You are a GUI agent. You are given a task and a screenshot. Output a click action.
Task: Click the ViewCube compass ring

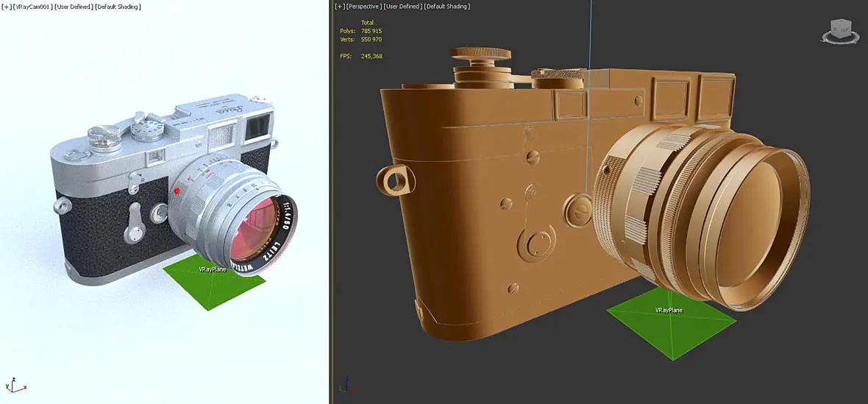[x=840, y=39]
